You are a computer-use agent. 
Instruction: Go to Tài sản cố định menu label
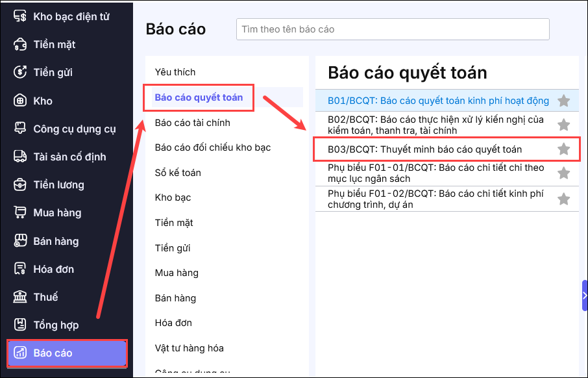click(x=69, y=157)
